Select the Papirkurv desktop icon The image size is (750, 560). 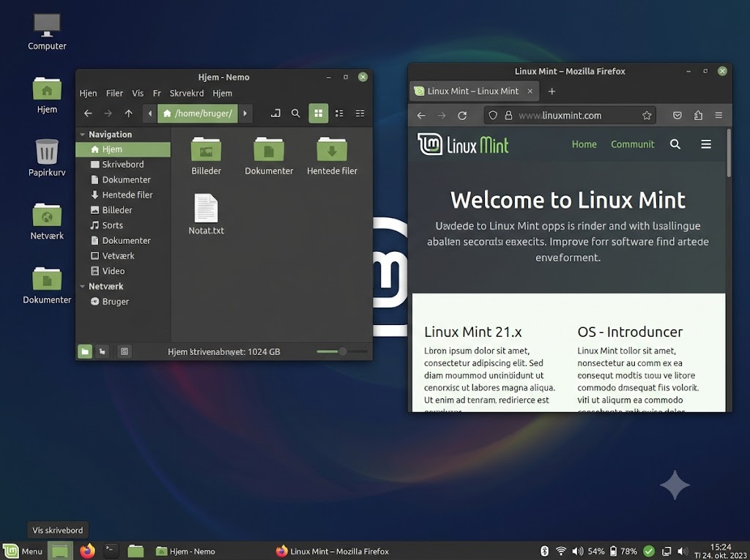47,158
